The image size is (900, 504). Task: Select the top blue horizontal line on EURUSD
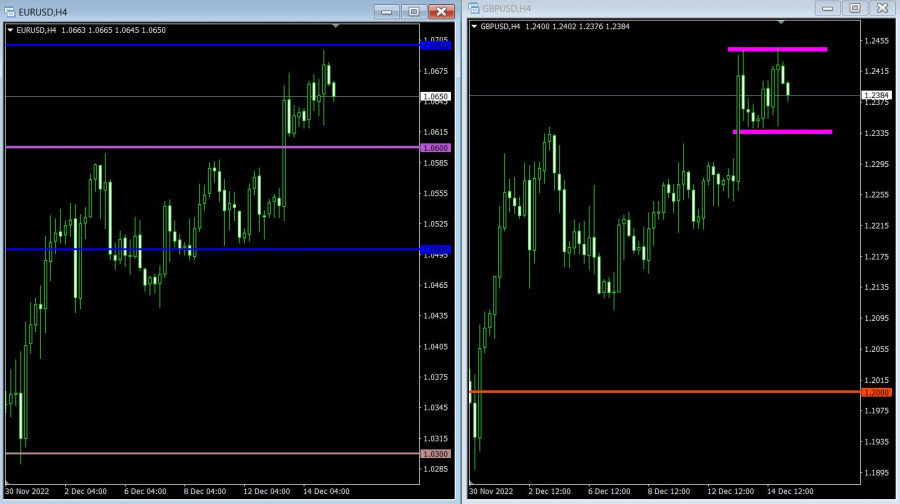(200, 45)
